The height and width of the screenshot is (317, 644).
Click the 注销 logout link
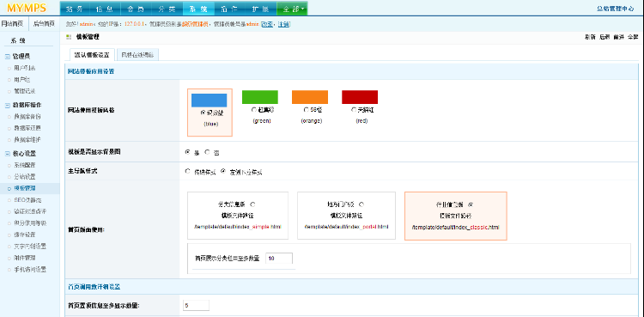coord(284,24)
